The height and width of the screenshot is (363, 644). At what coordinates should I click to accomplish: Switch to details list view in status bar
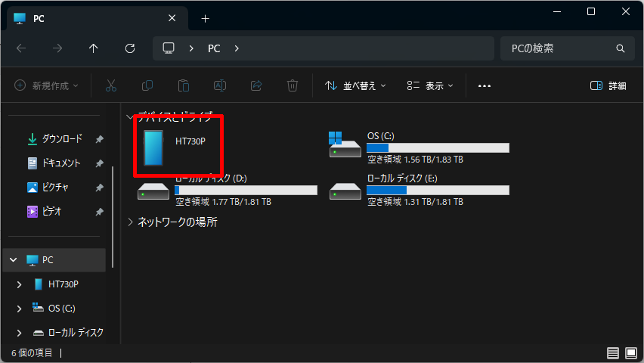(612, 353)
